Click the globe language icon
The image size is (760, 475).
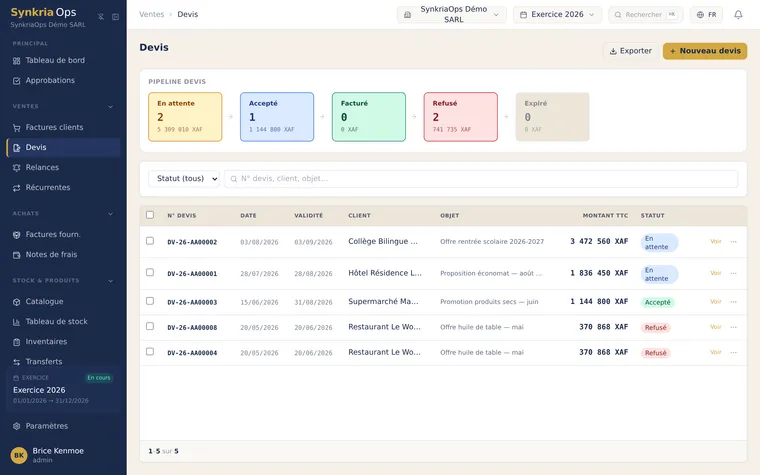[x=700, y=15]
